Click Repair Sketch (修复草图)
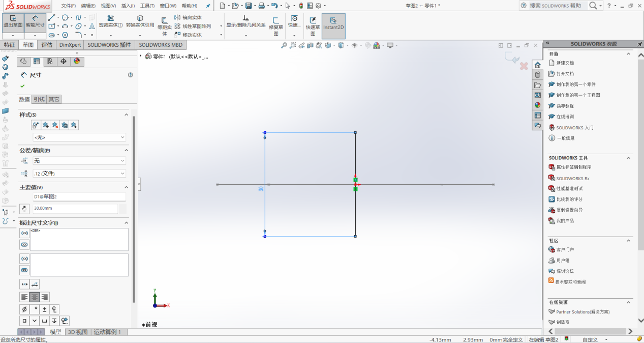The height and width of the screenshot is (343, 644). [x=276, y=26]
